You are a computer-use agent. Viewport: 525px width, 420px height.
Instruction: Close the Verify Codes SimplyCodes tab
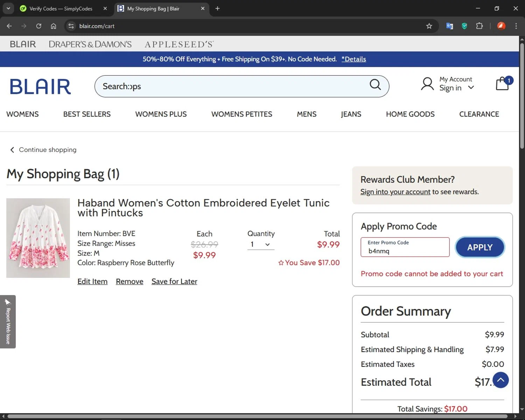(x=105, y=8)
